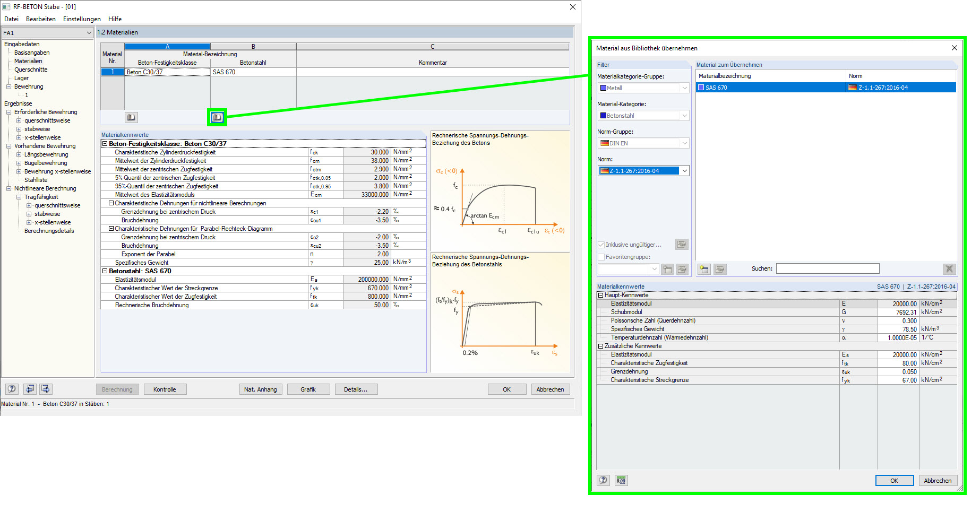Open the units and decimal places settings

621,480
